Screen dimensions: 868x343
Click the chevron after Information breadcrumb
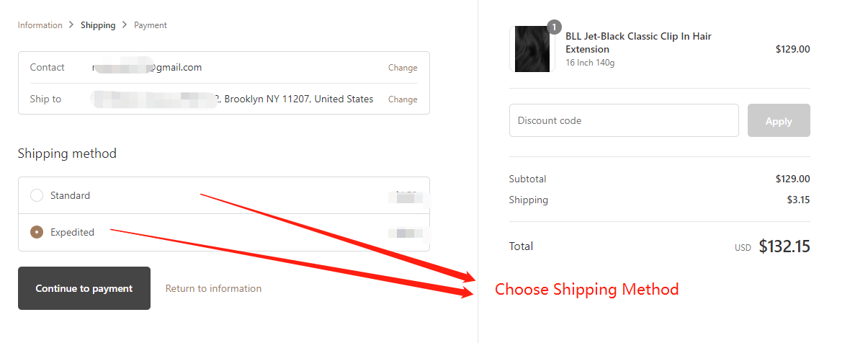click(x=71, y=25)
